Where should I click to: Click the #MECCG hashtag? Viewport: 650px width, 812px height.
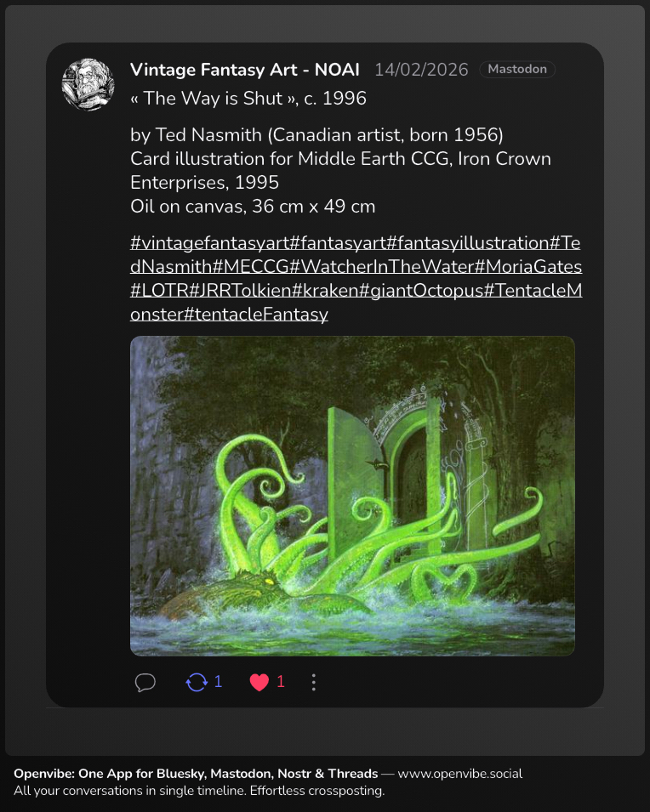[x=250, y=267]
